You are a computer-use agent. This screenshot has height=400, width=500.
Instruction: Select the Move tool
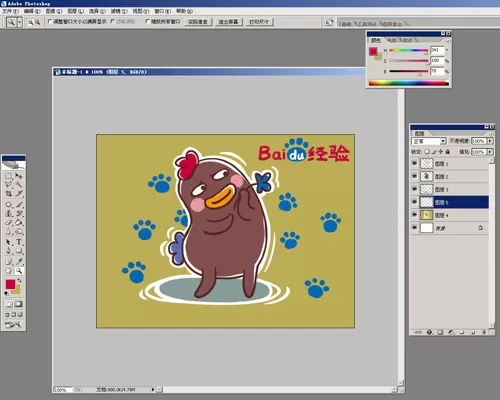[19, 176]
